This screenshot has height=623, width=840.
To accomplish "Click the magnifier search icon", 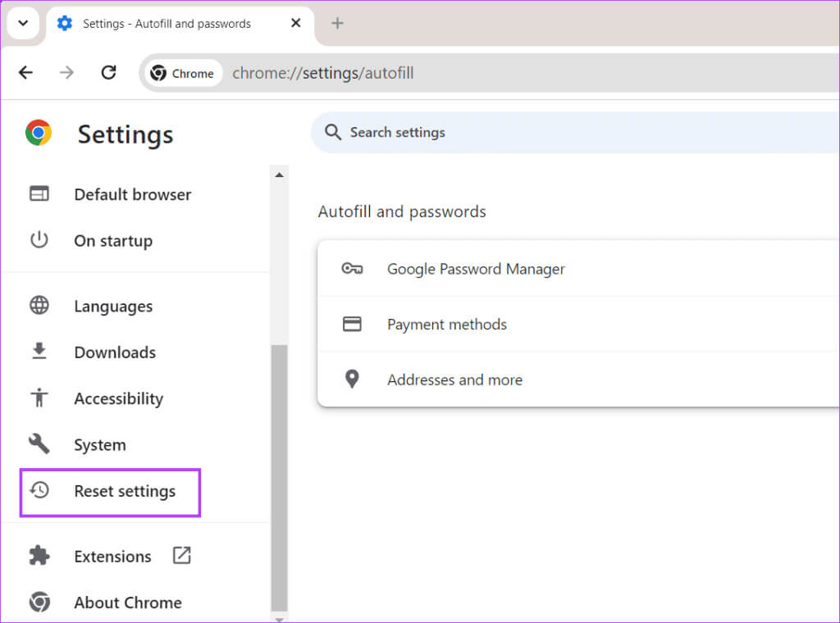I will 333,132.
